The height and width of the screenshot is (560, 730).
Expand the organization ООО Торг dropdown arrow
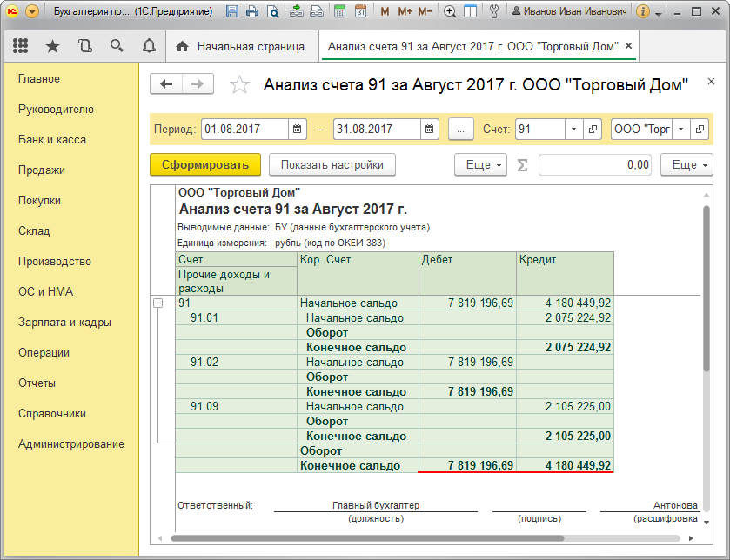(x=680, y=129)
